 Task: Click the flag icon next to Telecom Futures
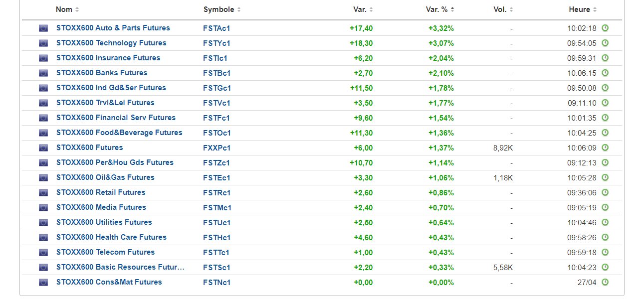tap(43, 253)
